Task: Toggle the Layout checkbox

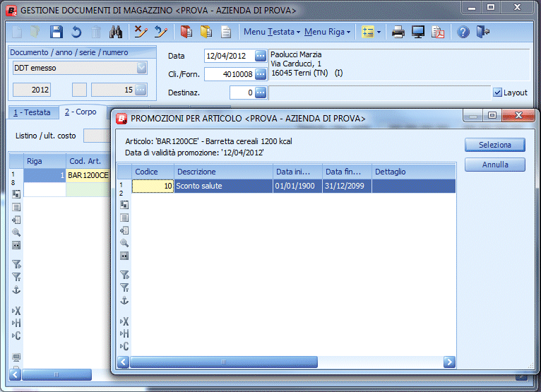Action: click(497, 93)
